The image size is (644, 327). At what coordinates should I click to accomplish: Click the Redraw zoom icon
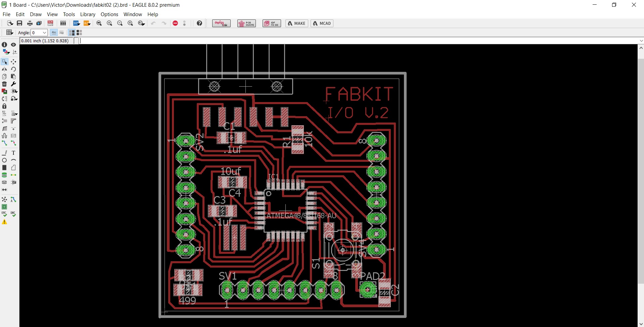(130, 23)
